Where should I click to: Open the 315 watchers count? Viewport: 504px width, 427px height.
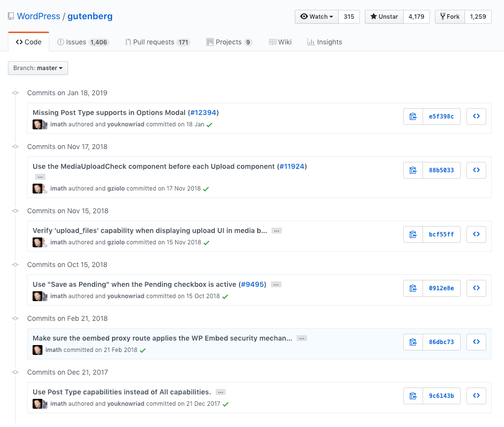coord(349,17)
